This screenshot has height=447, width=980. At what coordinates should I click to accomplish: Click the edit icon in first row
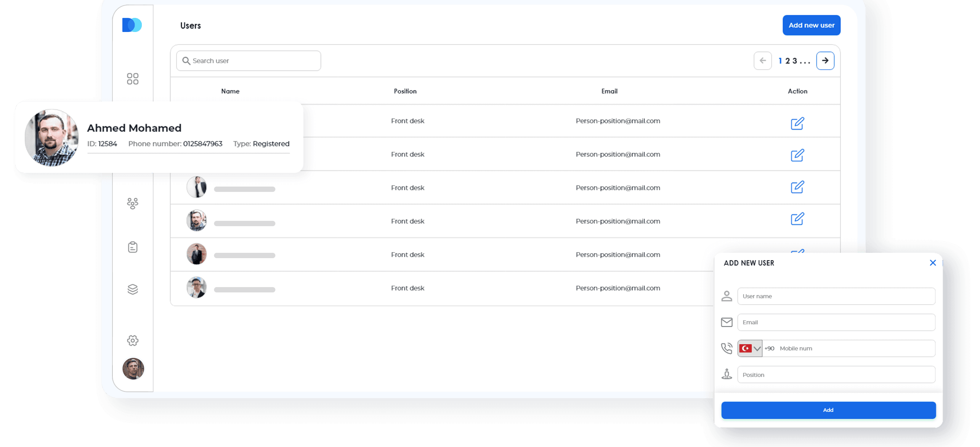[797, 123]
